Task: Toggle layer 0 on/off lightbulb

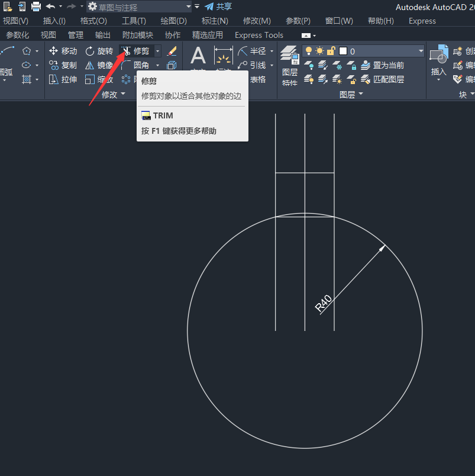Action: coord(309,51)
